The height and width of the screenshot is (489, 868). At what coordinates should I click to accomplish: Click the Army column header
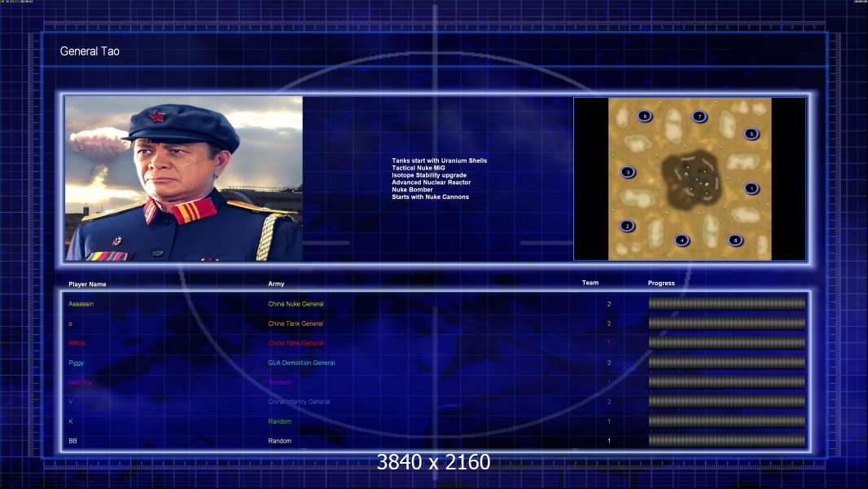[x=276, y=284]
